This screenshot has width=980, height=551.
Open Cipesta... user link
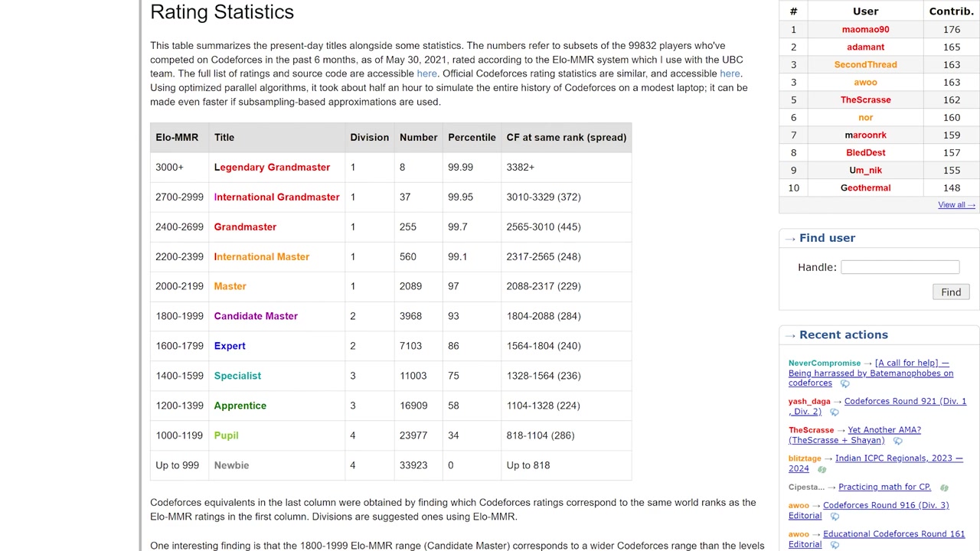(x=806, y=487)
